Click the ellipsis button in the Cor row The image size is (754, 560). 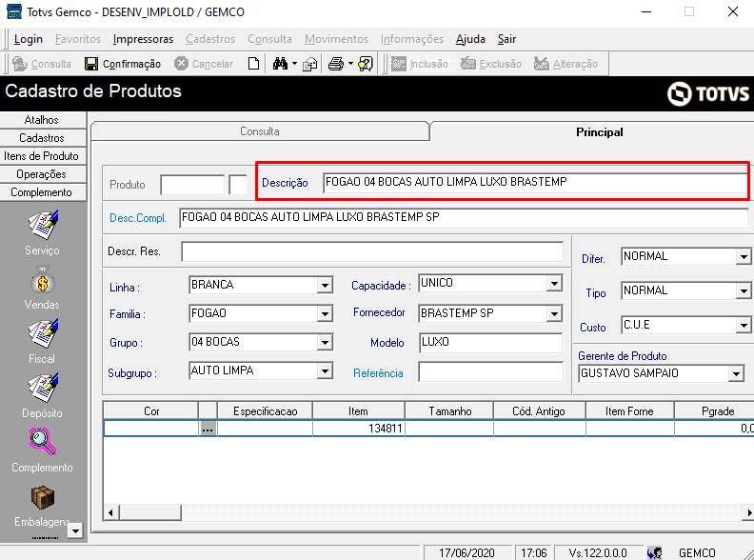208,429
